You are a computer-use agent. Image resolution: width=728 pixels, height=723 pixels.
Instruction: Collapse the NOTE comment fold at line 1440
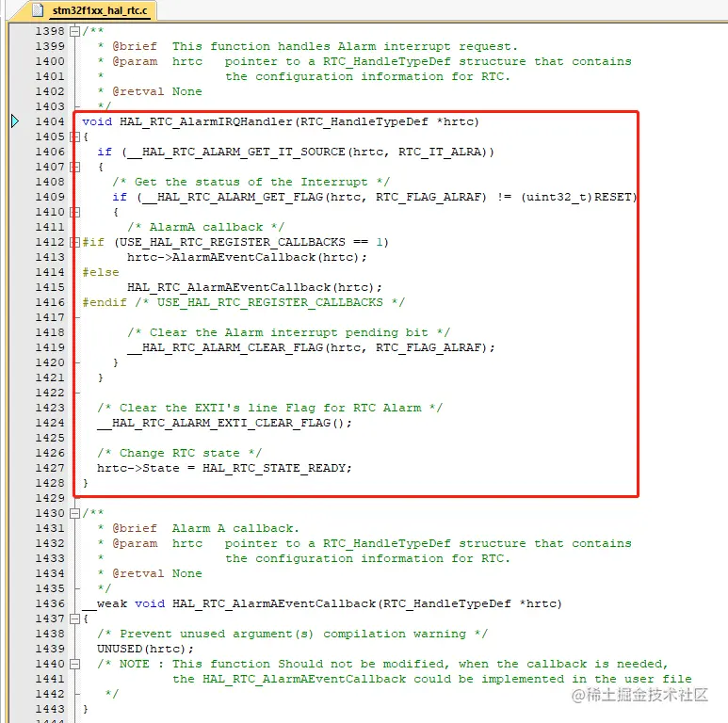(x=74, y=664)
